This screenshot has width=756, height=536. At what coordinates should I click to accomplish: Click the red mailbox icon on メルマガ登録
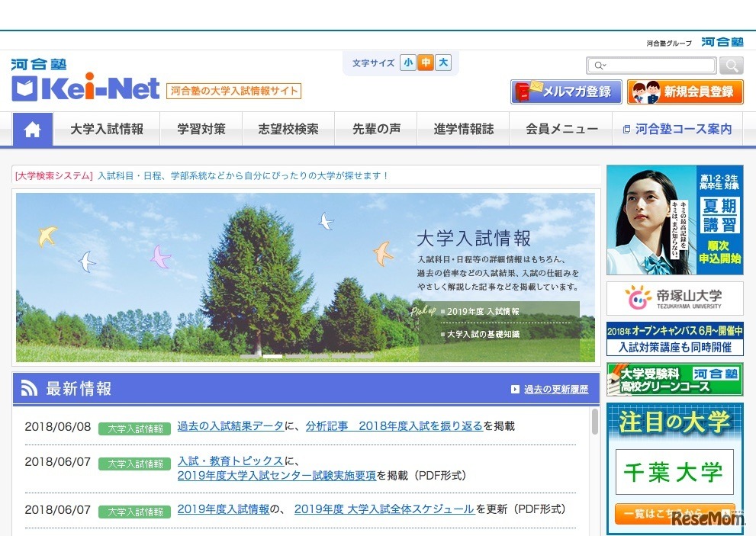click(523, 91)
